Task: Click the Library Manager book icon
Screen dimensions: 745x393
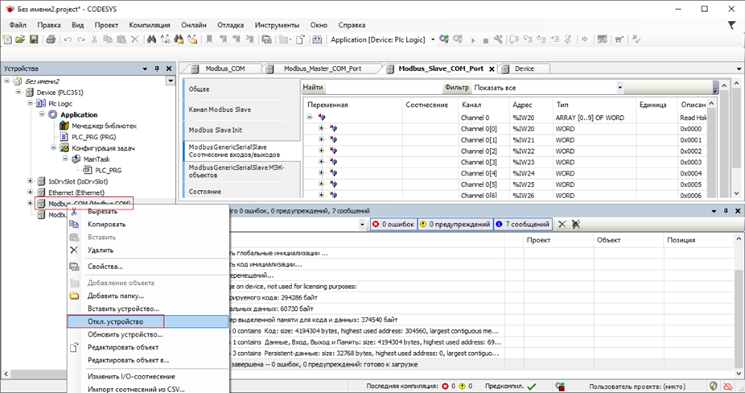Action: point(64,125)
